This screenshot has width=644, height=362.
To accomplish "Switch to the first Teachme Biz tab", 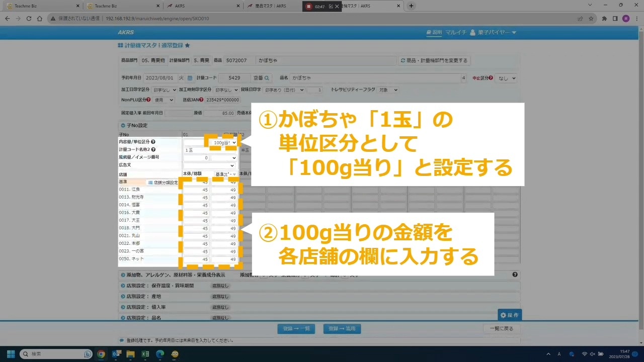I will click(x=39, y=6).
